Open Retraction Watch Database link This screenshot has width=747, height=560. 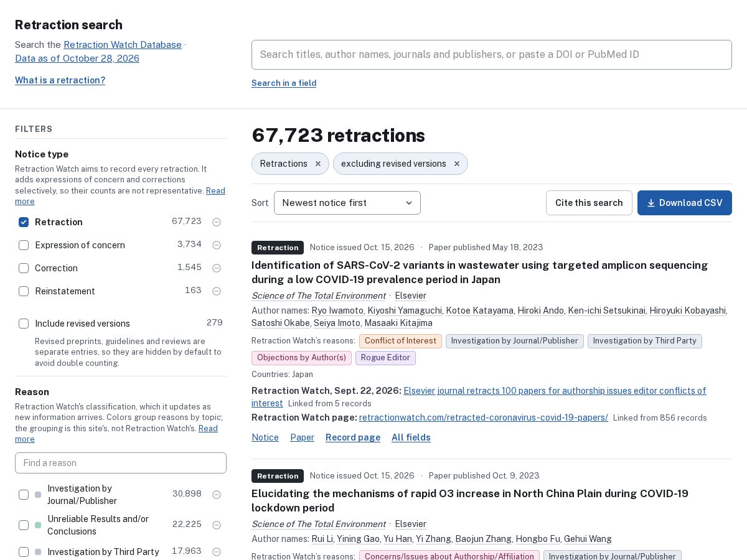123,45
